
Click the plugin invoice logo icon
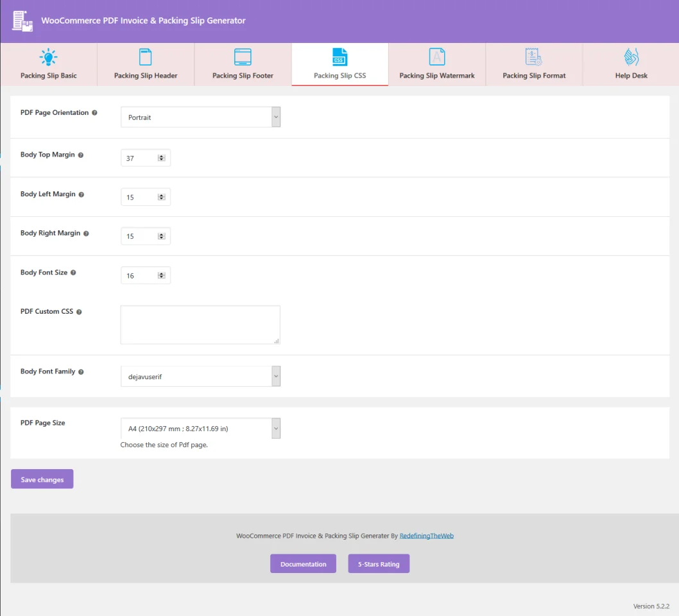point(22,21)
